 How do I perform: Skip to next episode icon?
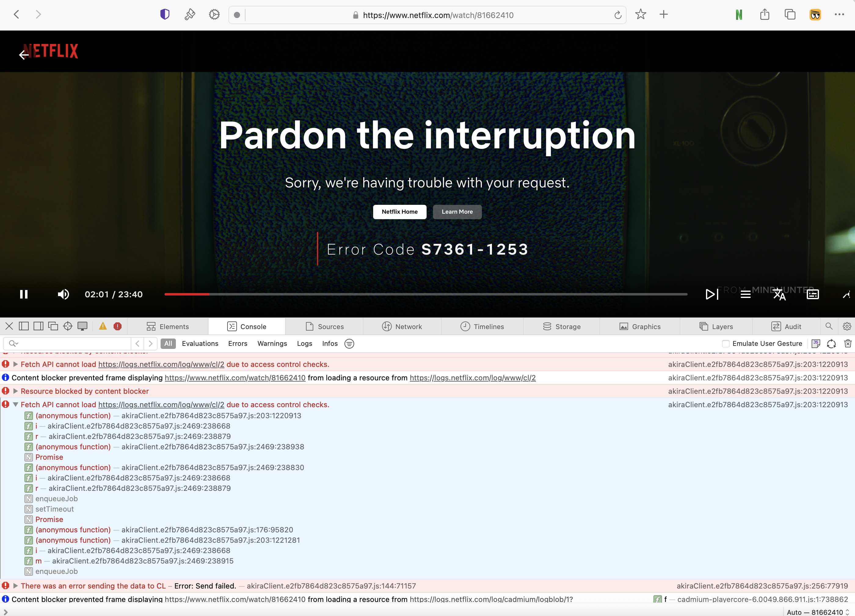pos(712,294)
